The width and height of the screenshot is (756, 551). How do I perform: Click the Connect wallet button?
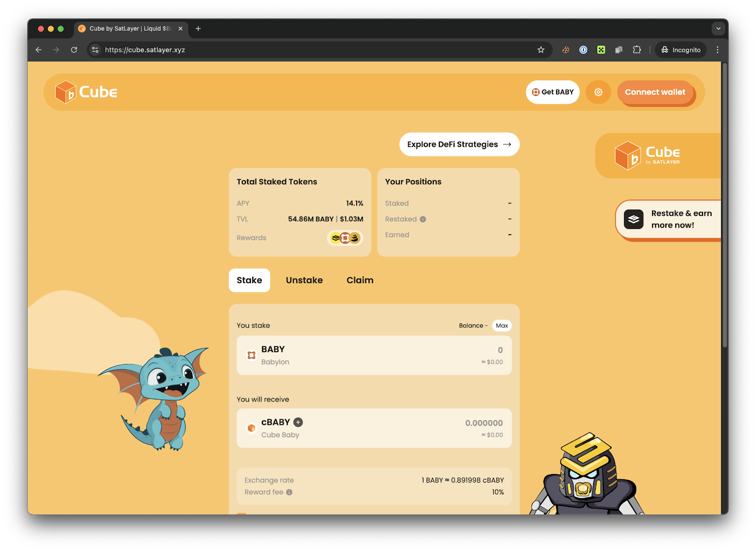pos(655,92)
